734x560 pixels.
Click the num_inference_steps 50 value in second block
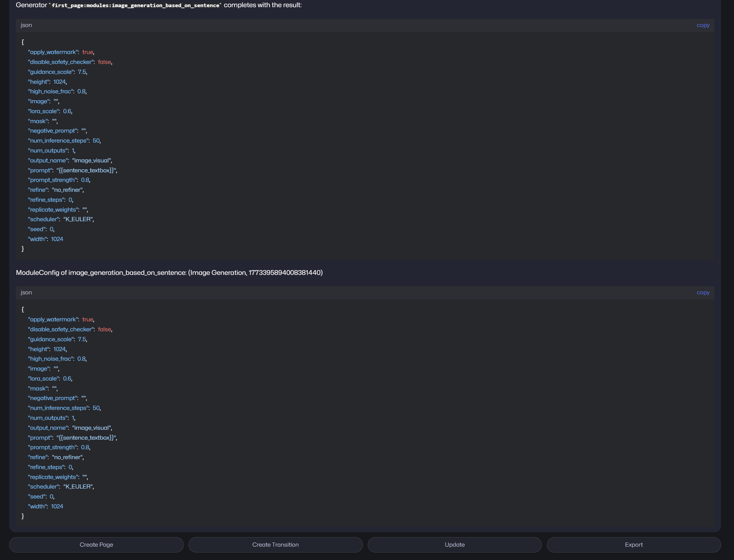[96, 408]
